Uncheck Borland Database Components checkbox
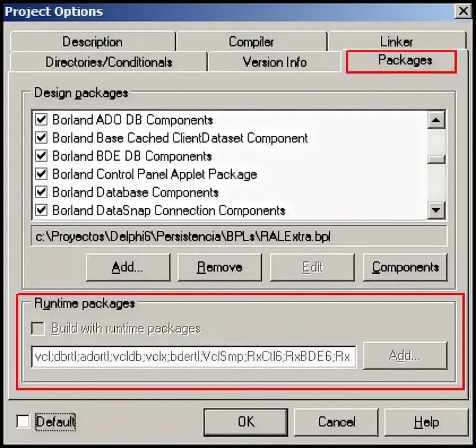The width and height of the screenshot is (476, 448). 41,192
